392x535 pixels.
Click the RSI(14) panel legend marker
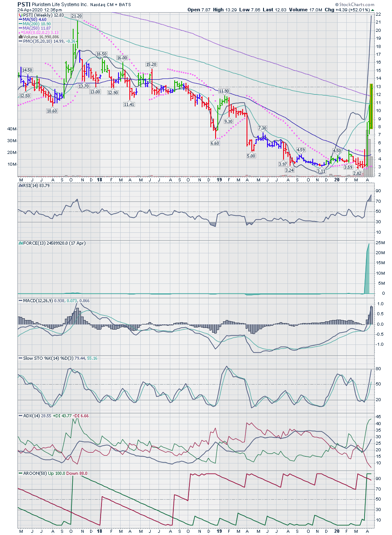coord(20,186)
